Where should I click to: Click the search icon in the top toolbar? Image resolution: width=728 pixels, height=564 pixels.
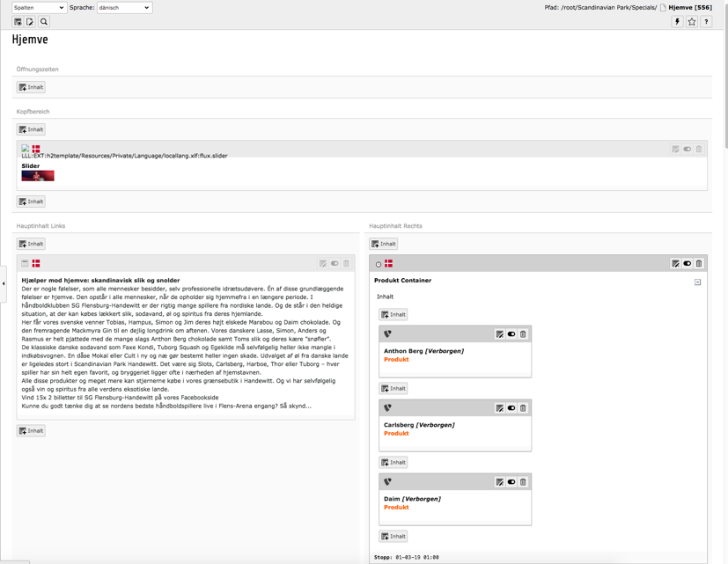44,22
